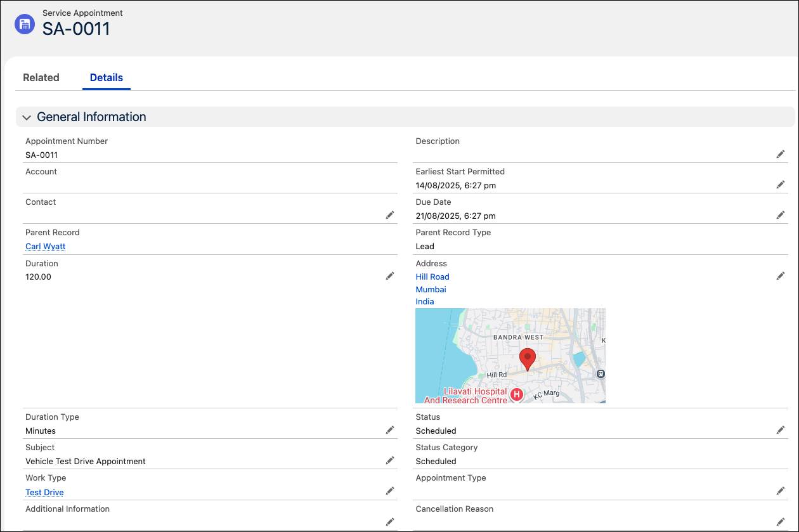Click the Hill Rd label on map

tap(497, 375)
